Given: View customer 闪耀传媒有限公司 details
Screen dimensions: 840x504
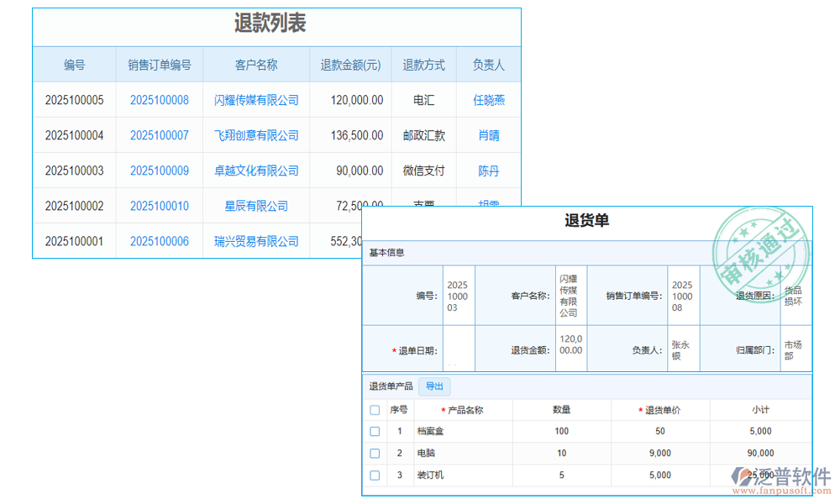Looking at the screenshot, I should (256, 99).
